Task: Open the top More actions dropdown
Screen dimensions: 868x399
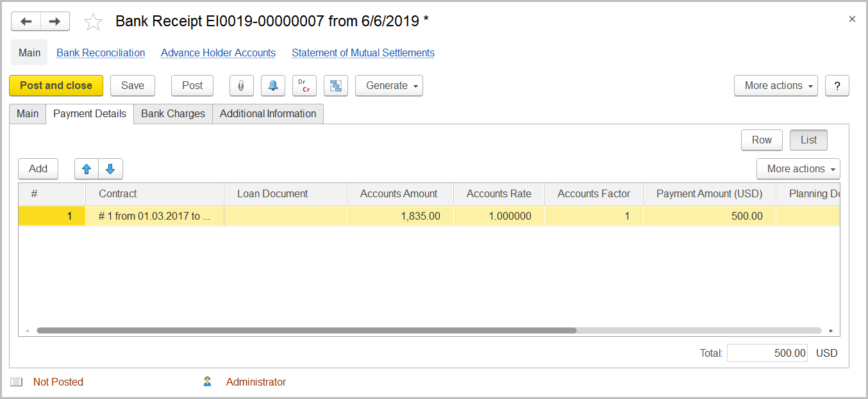Action: click(776, 86)
